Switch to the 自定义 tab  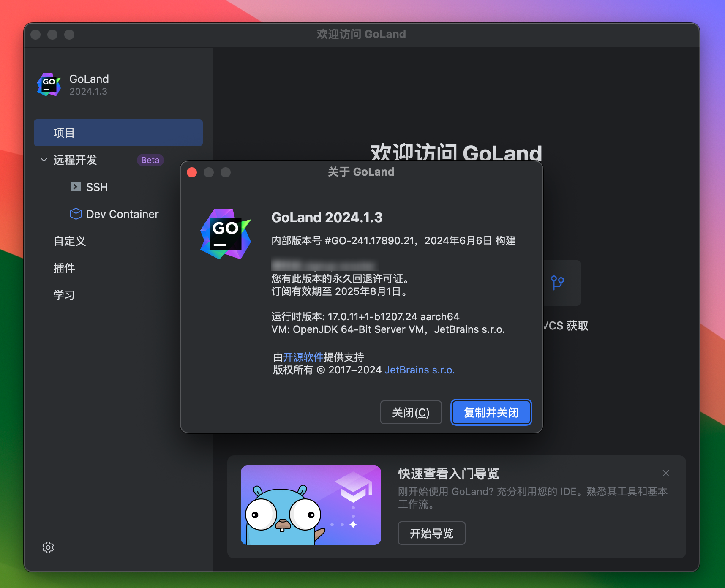(x=70, y=241)
